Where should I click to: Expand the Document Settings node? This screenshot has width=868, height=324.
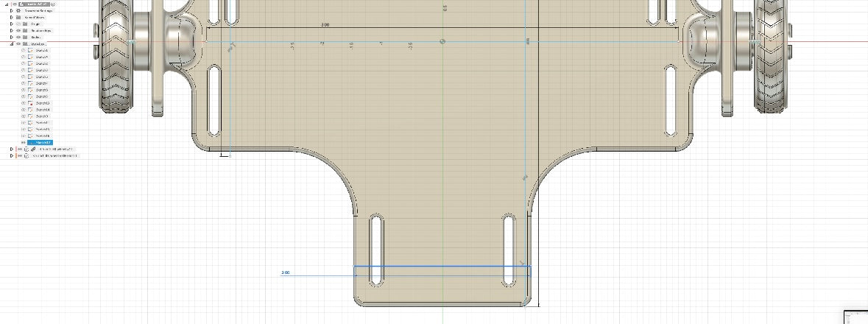[11, 10]
